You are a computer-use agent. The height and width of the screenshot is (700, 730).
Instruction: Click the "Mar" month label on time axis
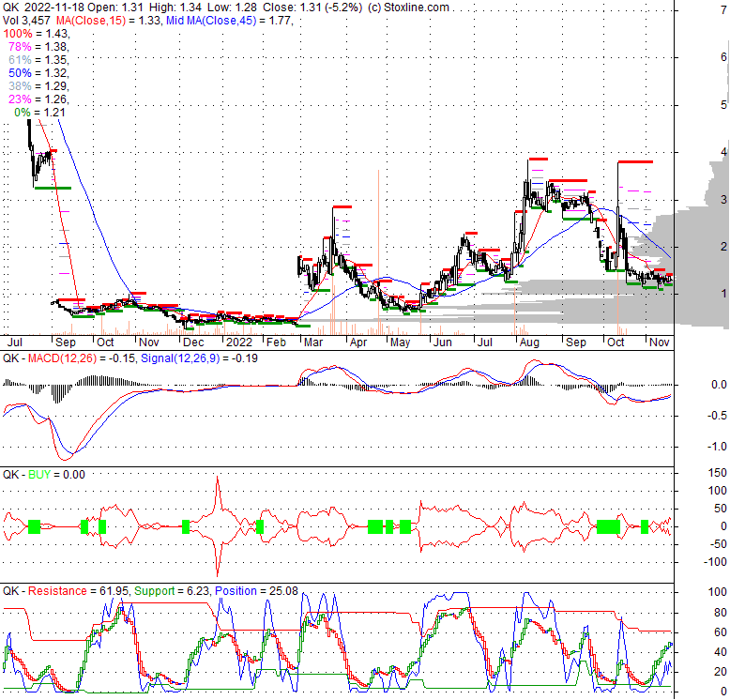[x=312, y=342]
